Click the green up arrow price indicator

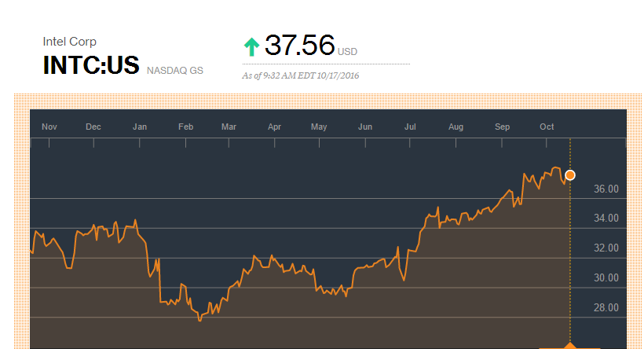pos(251,47)
